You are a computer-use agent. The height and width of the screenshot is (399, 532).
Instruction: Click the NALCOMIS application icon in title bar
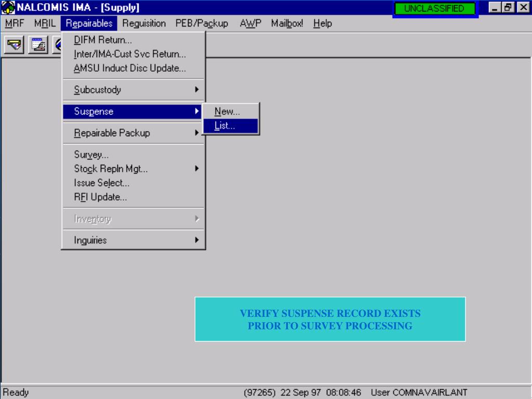coord(8,7)
